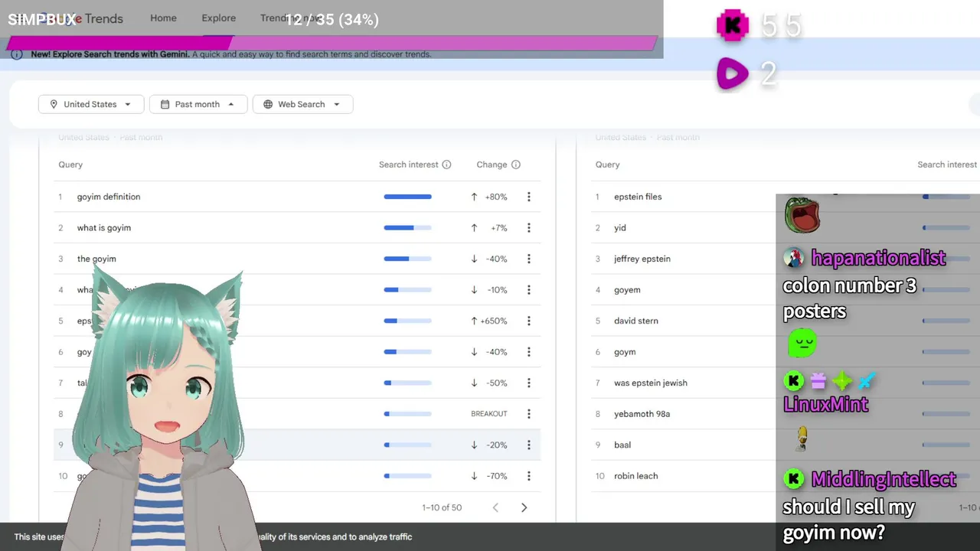Open options menu for goyim definition row
Screen dimensions: 980x551
528,197
